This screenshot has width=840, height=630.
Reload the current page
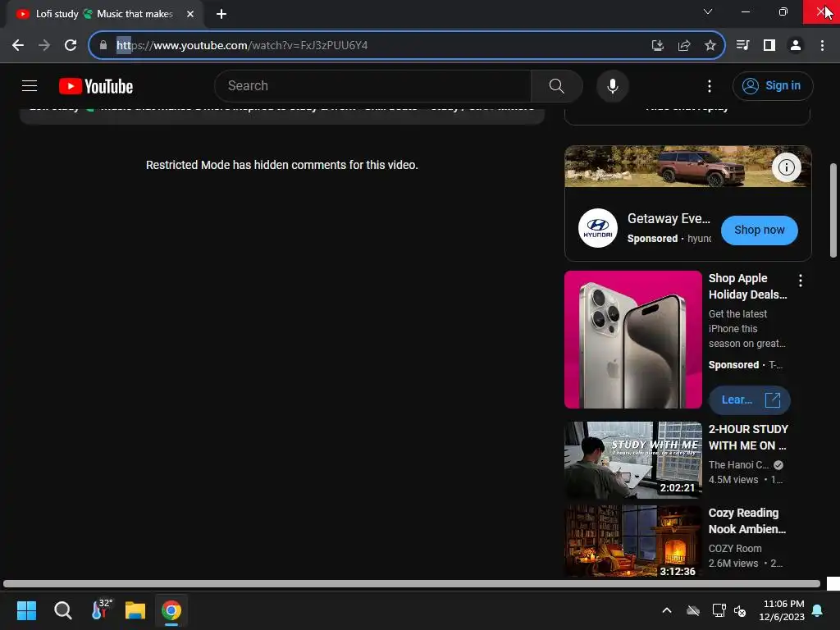pos(71,45)
